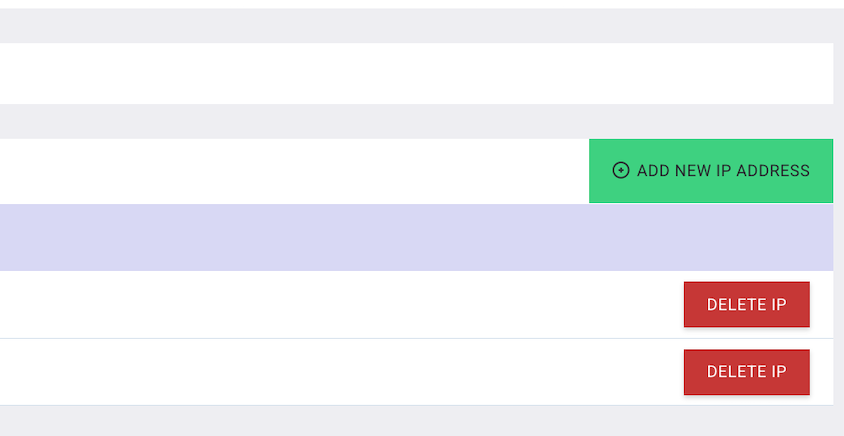844x436 pixels.
Task: Delete the IP in the second row
Action: pyautogui.click(x=746, y=372)
